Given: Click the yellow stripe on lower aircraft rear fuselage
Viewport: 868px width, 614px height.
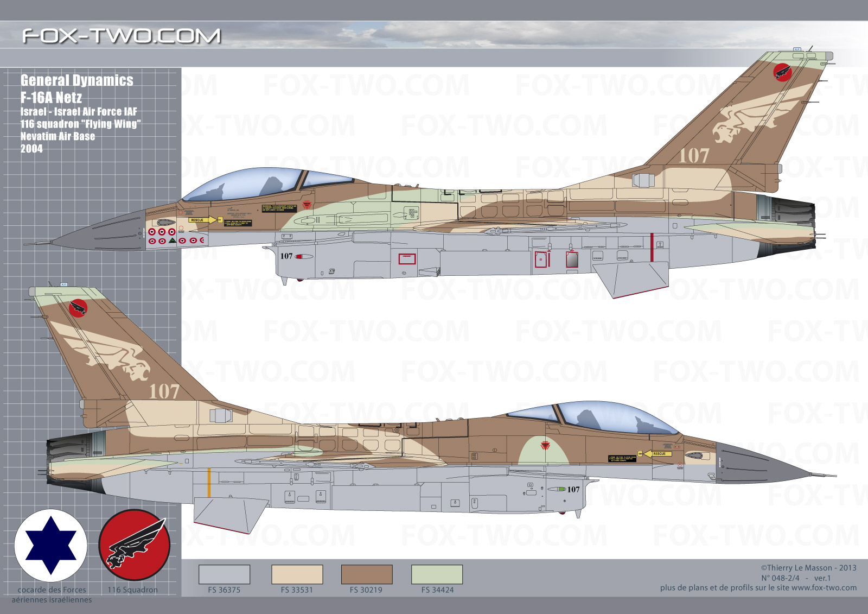Looking at the screenshot, I should [x=209, y=482].
